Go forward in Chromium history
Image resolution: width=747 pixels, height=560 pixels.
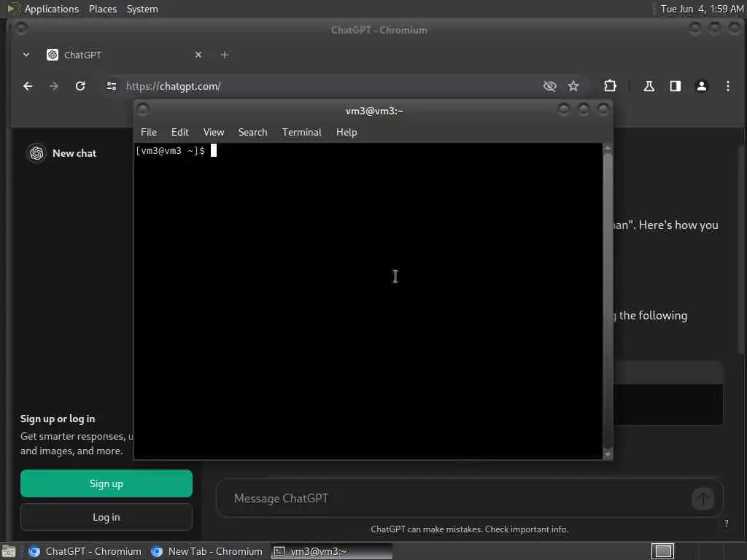point(54,86)
